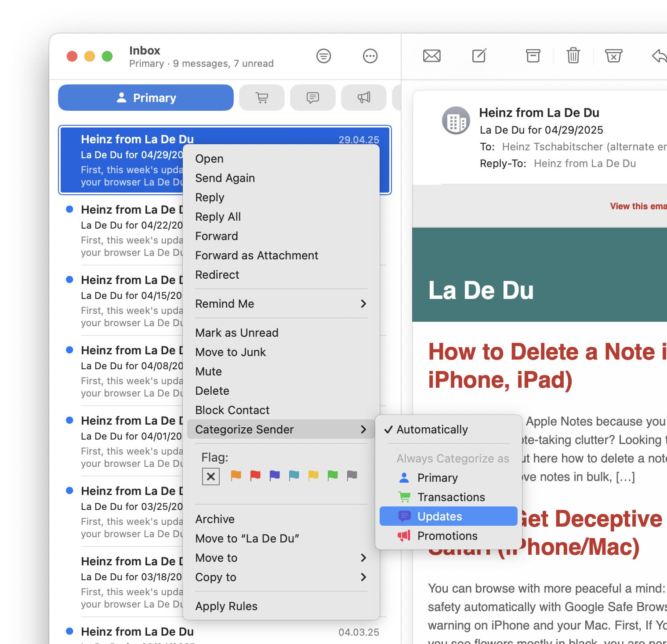Click the filter messages icon

pos(324,56)
